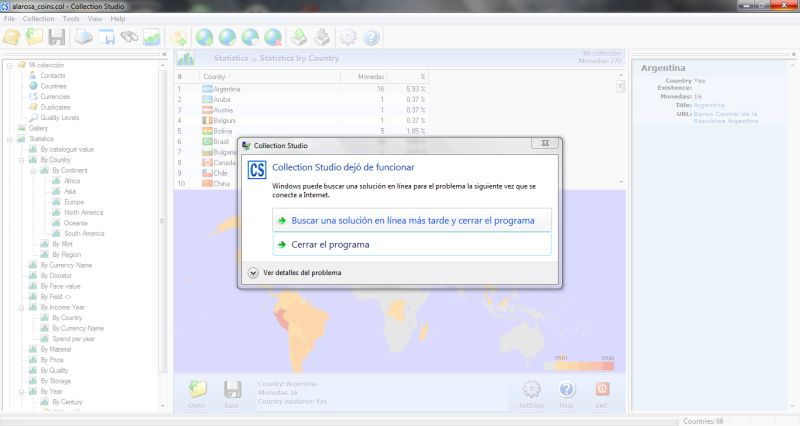Click the globe with plus icon
Screen dimensions: 800x426
pos(204,37)
